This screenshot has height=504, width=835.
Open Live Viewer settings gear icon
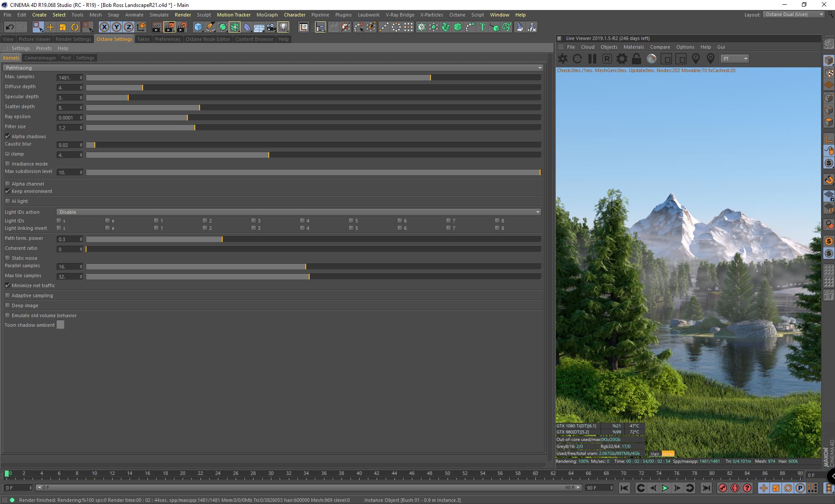pyautogui.click(x=622, y=59)
